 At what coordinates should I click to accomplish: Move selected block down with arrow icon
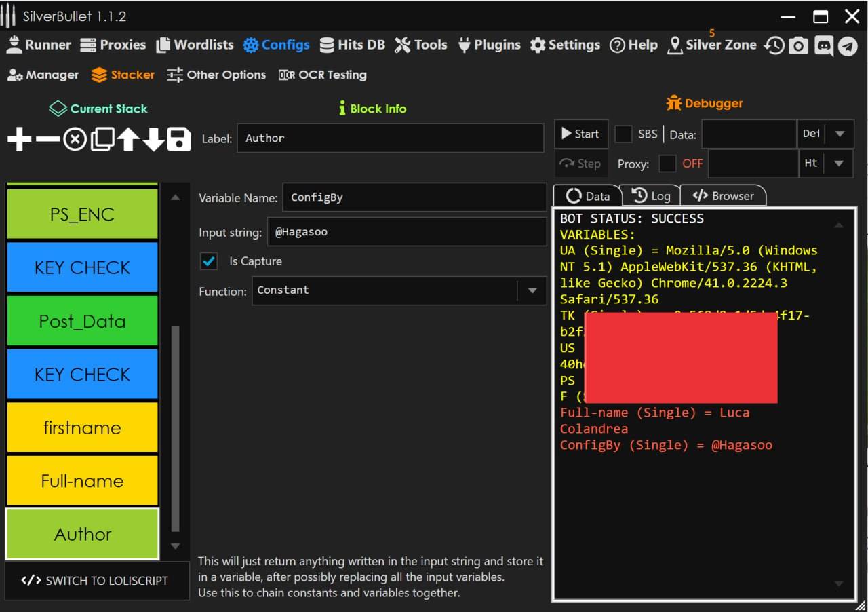pos(154,140)
